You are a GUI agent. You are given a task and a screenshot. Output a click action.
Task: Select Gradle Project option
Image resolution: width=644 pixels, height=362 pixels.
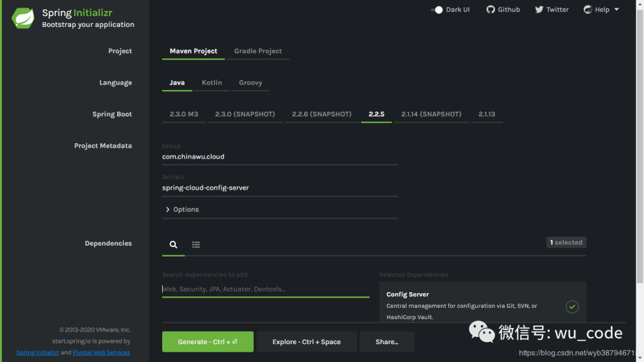pyautogui.click(x=258, y=51)
